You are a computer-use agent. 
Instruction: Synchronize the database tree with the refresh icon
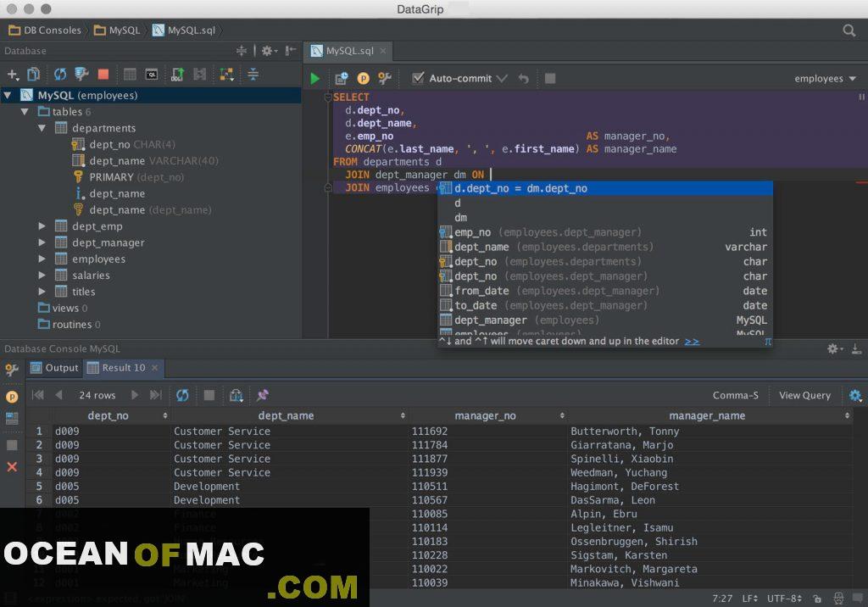click(60, 75)
